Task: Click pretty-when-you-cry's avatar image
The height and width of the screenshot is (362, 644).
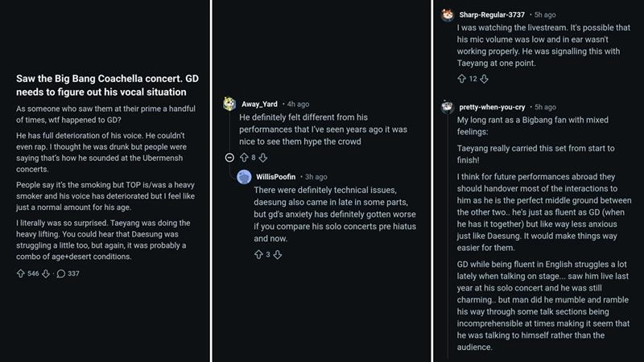Action: click(446, 106)
